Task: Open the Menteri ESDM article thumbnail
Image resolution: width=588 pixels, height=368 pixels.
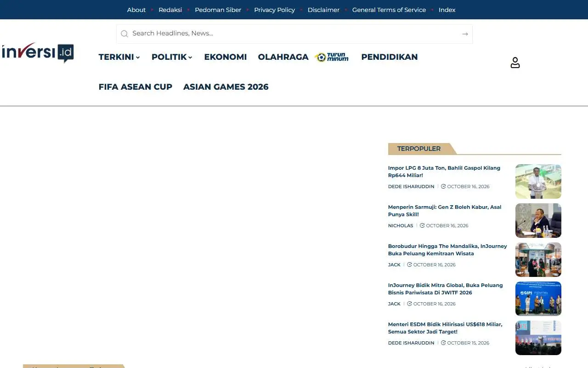Action: pos(538,338)
